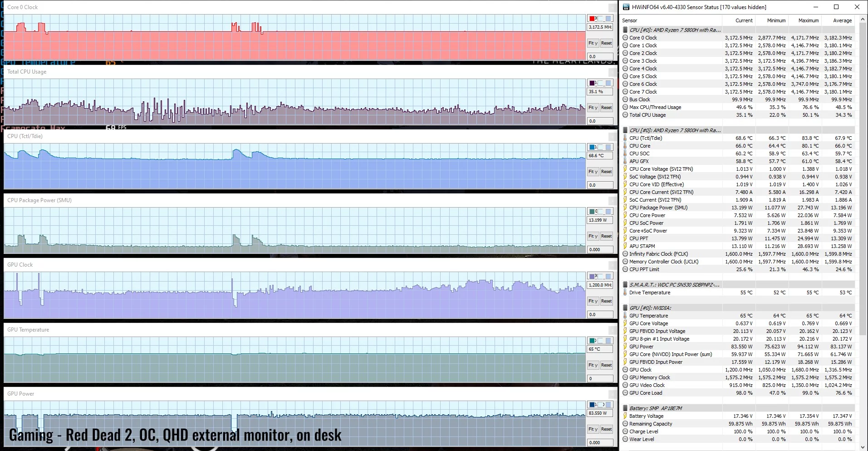Click the clock icon beside Wear Level

click(x=625, y=439)
